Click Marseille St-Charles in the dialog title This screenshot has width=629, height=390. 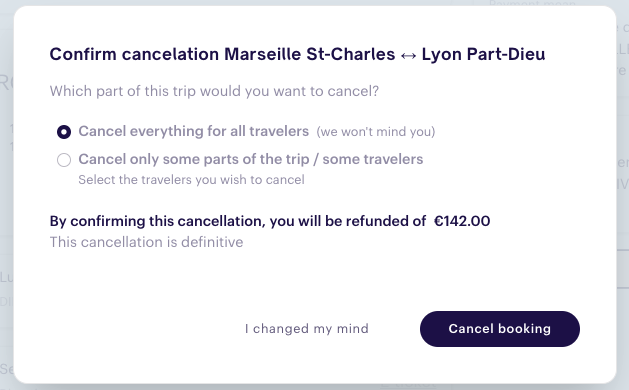(310, 54)
